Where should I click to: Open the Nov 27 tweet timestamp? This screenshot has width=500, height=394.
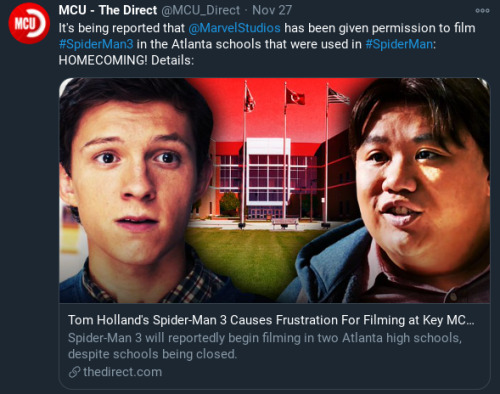(x=272, y=10)
